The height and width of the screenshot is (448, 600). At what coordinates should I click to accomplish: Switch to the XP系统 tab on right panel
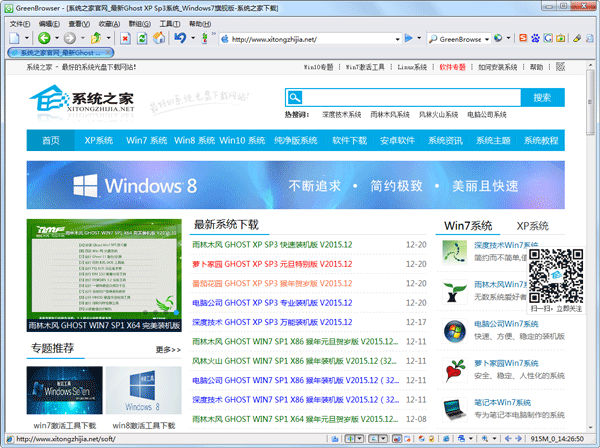tap(532, 226)
